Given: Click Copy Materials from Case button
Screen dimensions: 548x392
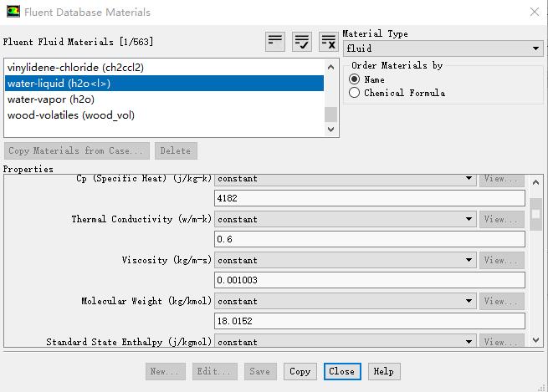Looking at the screenshot, I should pyautogui.click(x=76, y=150).
